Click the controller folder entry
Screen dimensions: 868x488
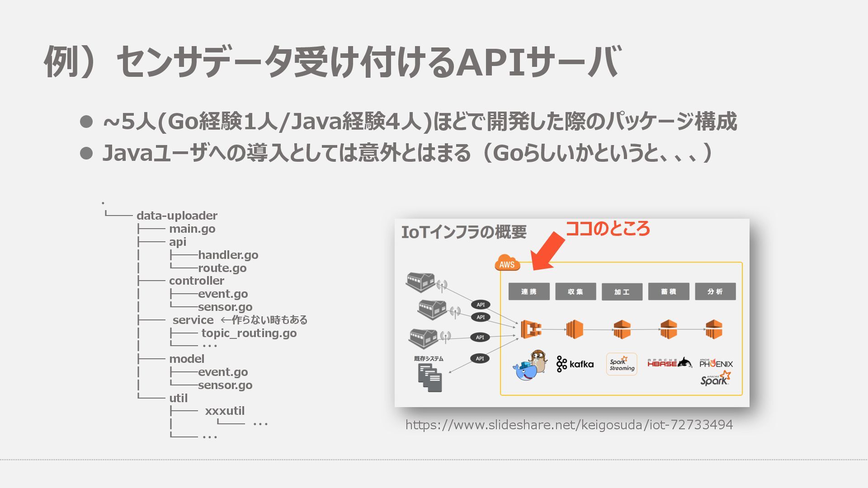coord(196,281)
